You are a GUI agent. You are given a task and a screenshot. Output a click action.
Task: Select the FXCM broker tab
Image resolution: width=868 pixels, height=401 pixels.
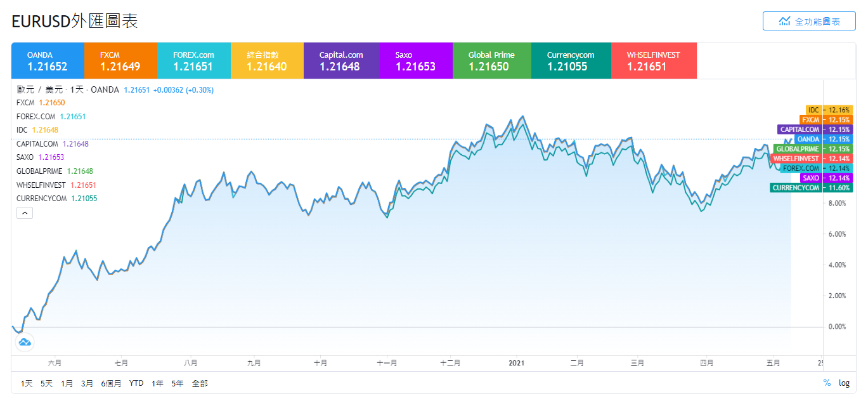[x=120, y=61]
